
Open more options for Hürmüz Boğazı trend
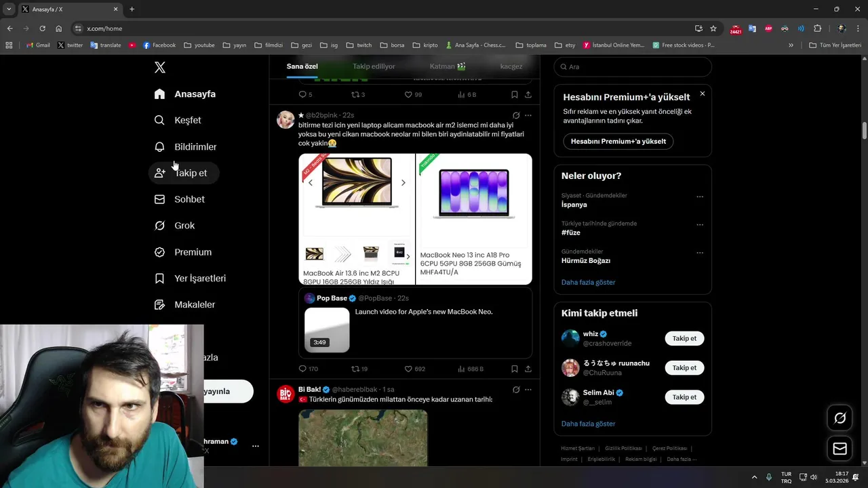tap(700, 253)
